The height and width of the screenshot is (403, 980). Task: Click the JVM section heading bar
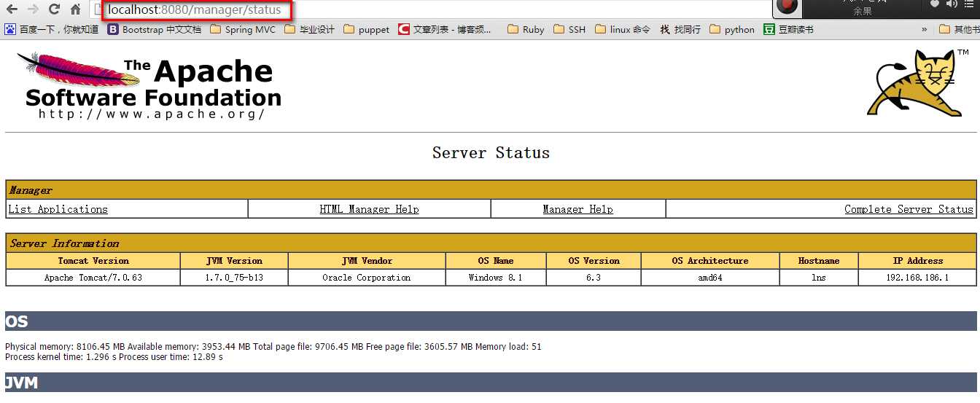click(491, 382)
